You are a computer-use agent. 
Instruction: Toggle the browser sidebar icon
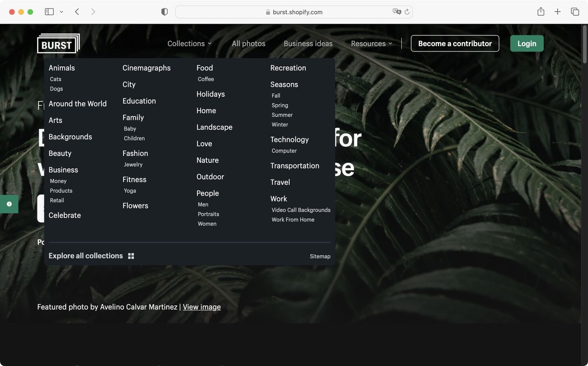tap(49, 11)
